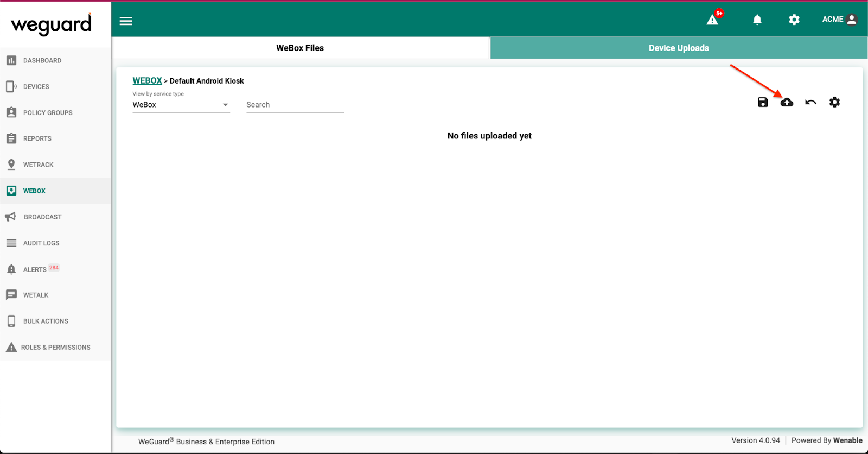Open WeTrack in sidebar

[x=55, y=165]
